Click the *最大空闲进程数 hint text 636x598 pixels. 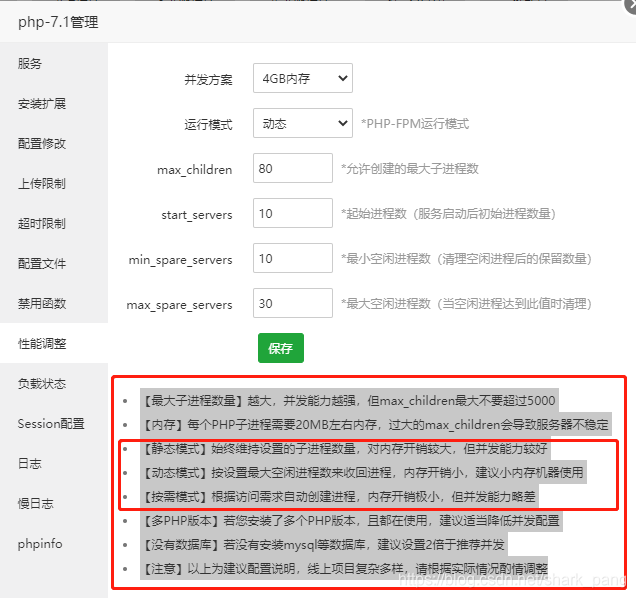click(466, 303)
